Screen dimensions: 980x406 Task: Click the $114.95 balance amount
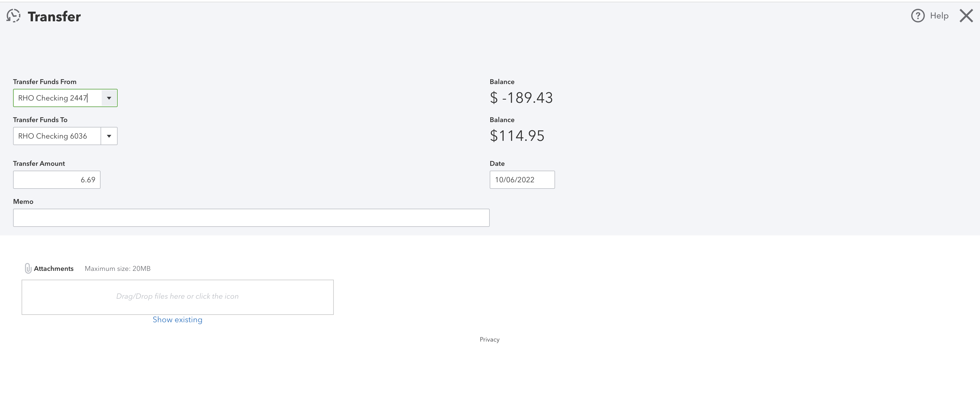click(x=517, y=136)
